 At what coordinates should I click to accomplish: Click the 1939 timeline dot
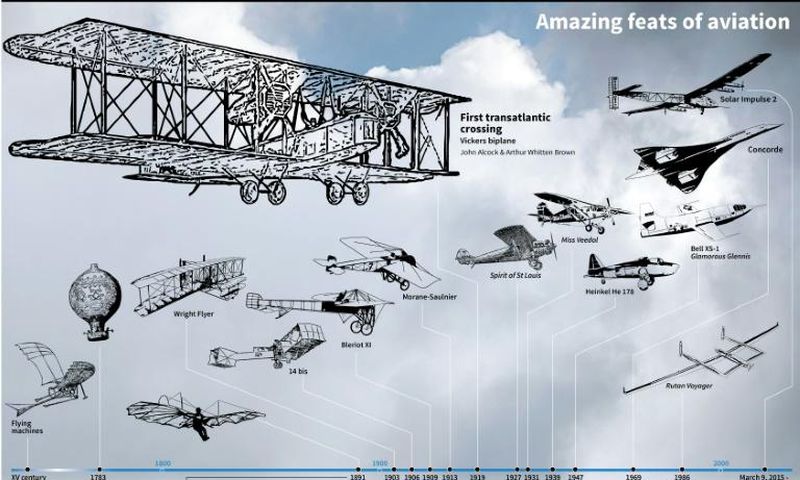(553, 469)
